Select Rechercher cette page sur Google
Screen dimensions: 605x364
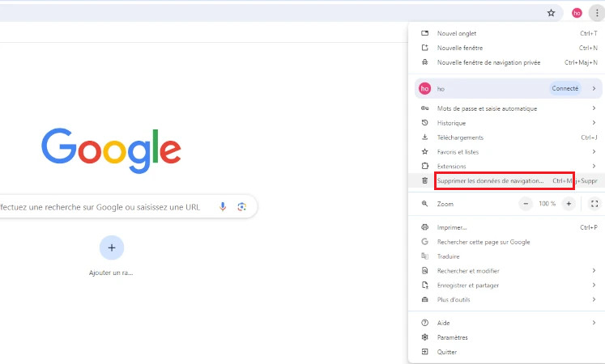[x=507, y=242]
